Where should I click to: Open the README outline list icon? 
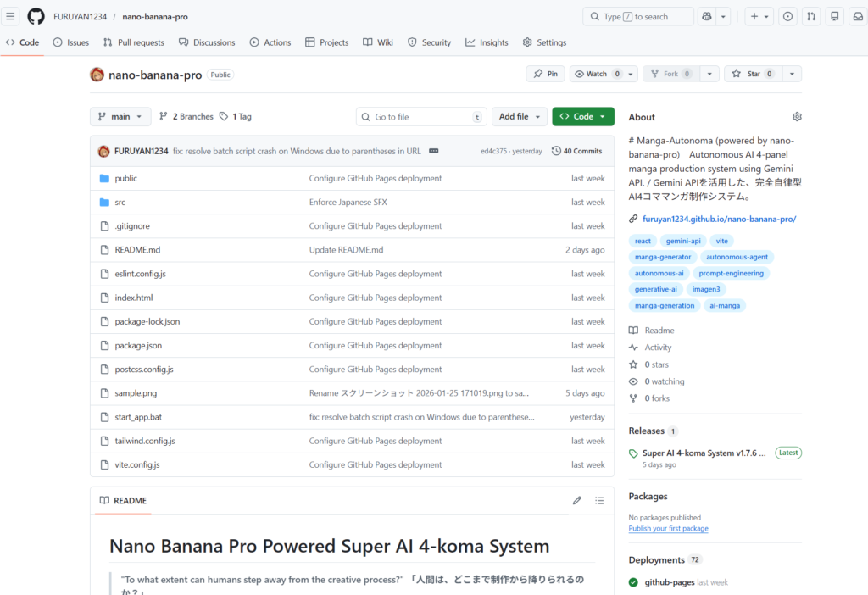click(x=600, y=500)
